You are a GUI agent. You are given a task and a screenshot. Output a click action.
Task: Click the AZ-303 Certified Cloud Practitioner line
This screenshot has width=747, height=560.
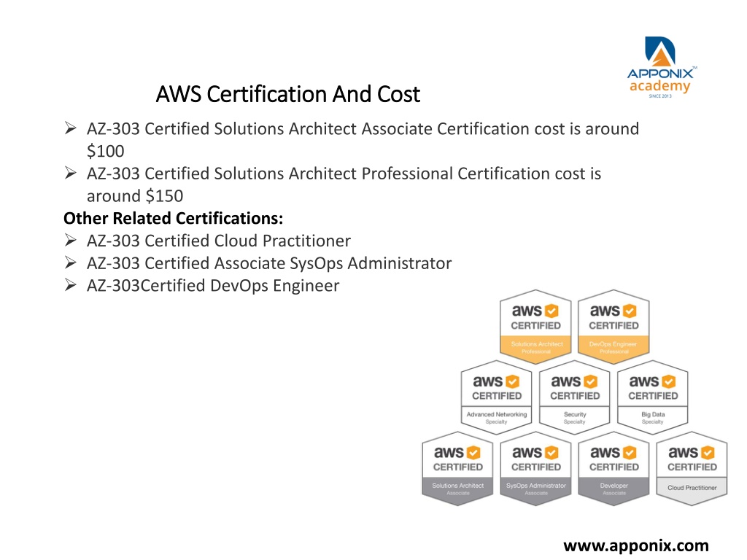click(x=219, y=241)
